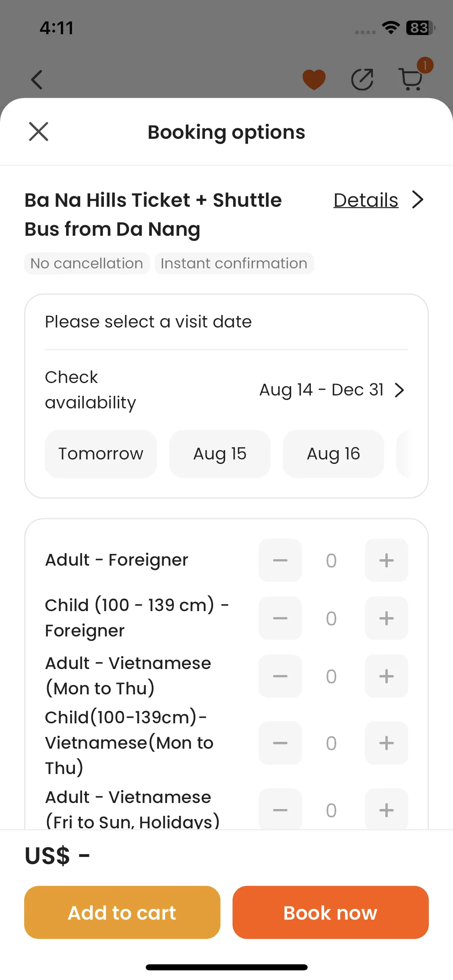The width and height of the screenshot is (453, 980).
Task: Open the Details link
Action: pyautogui.click(x=366, y=200)
